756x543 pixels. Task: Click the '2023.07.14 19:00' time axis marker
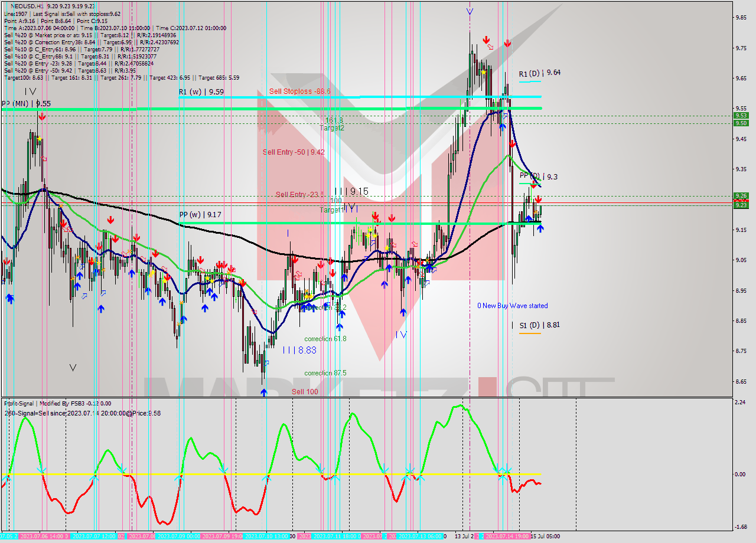coord(507,537)
